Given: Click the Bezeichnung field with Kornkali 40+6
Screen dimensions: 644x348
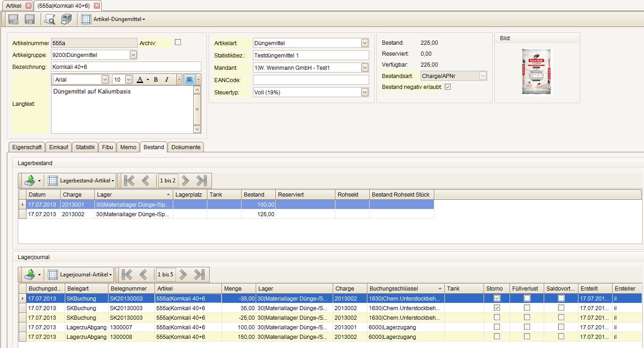Looking at the screenshot, I should tap(126, 67).
